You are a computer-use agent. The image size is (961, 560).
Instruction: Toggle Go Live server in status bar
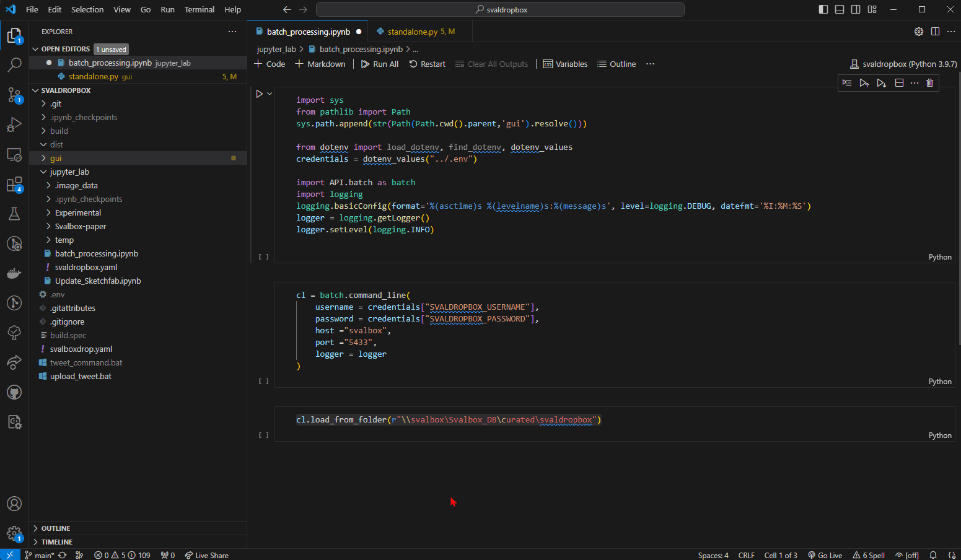pyautogui.click(x=825, y=555)
